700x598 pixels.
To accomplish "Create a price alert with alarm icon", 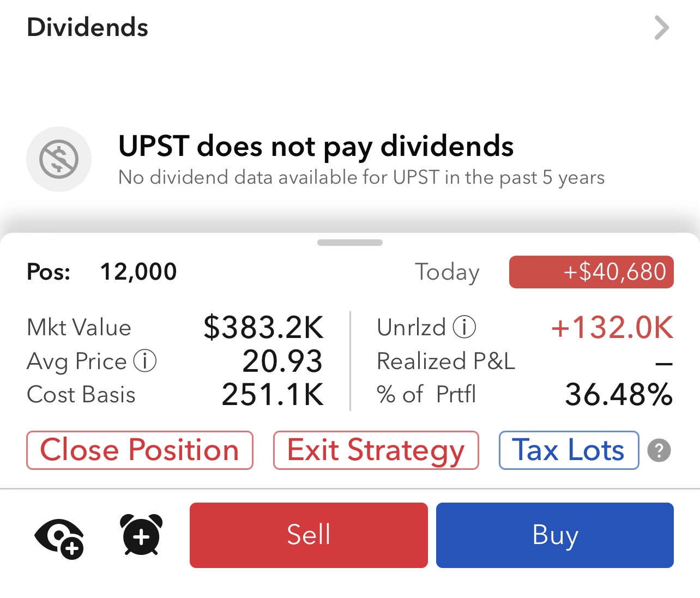I will (141, 535).
